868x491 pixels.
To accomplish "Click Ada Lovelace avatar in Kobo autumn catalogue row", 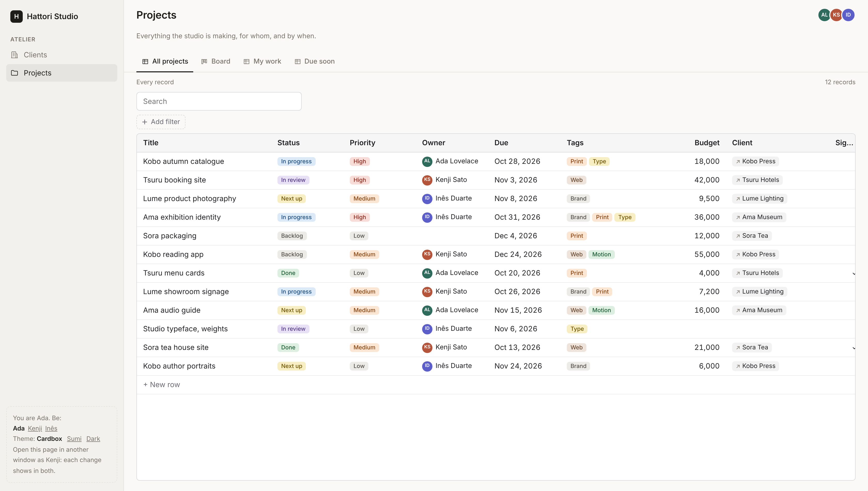I will [427, 161].
